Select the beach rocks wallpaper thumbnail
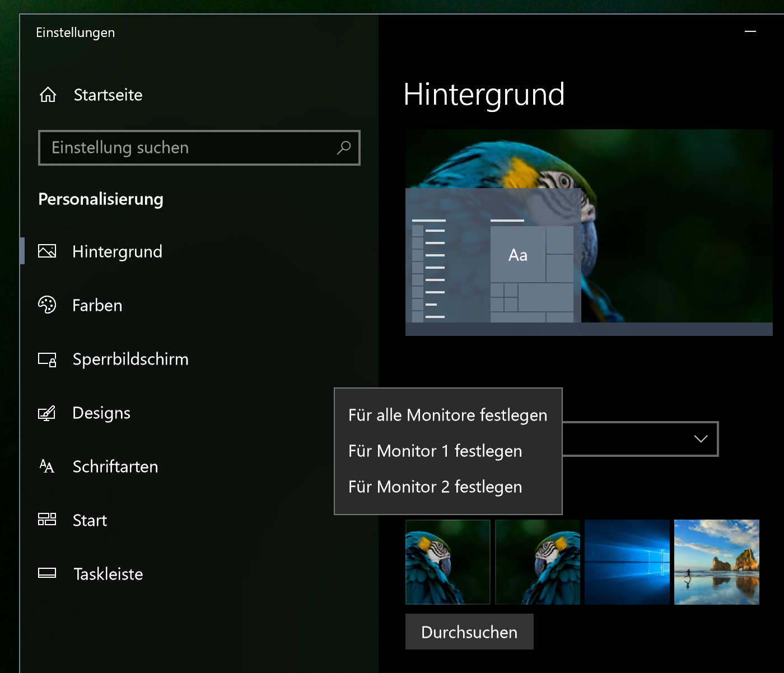Screen dimensions: 784x673 pyautogui.click(x=717, y=562)
